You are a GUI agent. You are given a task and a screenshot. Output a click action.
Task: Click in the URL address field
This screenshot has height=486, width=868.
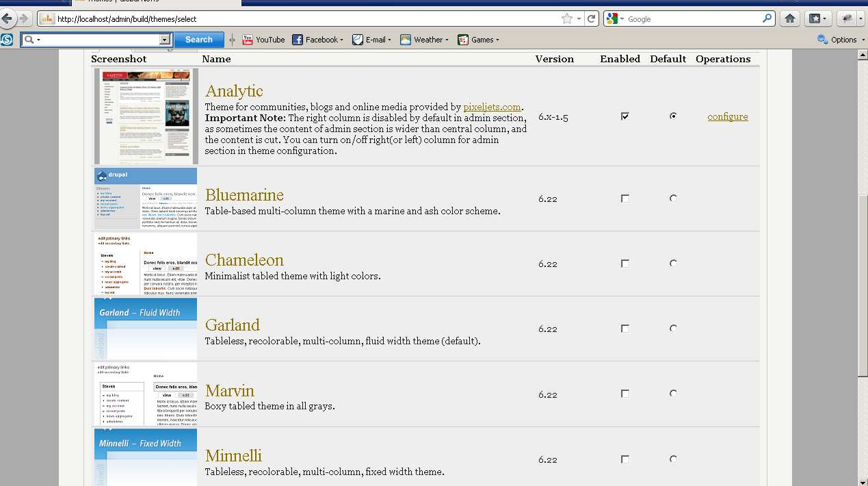click(x=306, y=19)
